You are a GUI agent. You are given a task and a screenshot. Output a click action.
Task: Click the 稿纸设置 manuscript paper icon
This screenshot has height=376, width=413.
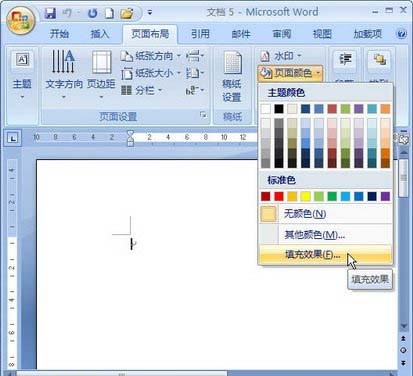click(232, 77)
